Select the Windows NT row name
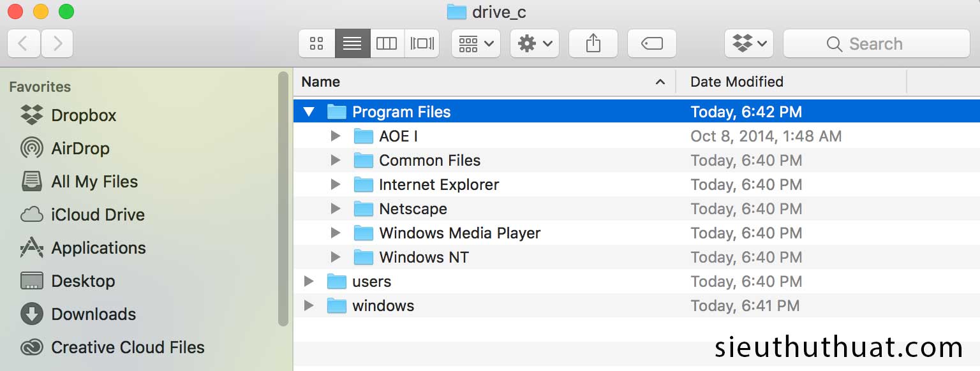This screenshot has height=371, width=980. (x=424, y=258)
